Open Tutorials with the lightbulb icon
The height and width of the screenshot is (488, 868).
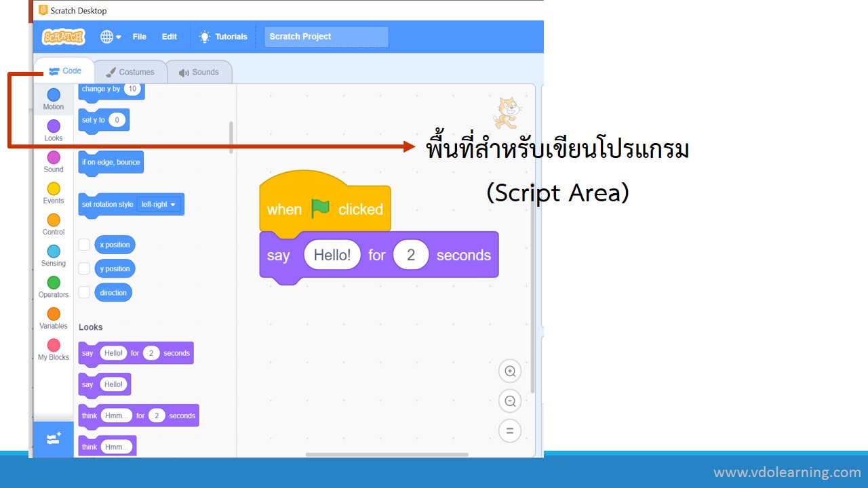coord(223,37)
